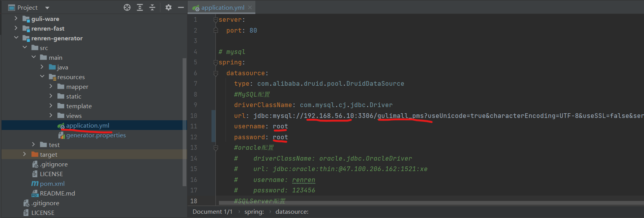Screen dimensions: 644x218
Task: Open generator.properties in project tree
Action: [x=96, y=135]
